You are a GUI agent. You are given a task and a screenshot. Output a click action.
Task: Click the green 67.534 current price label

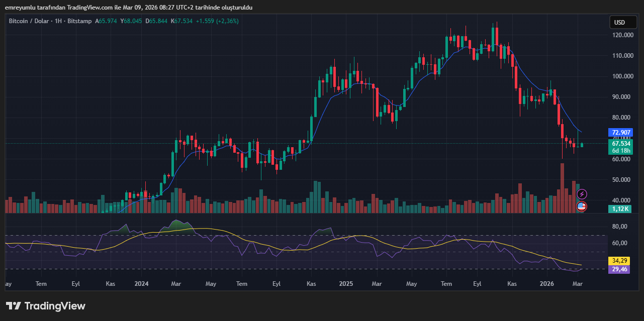(621, 144)
